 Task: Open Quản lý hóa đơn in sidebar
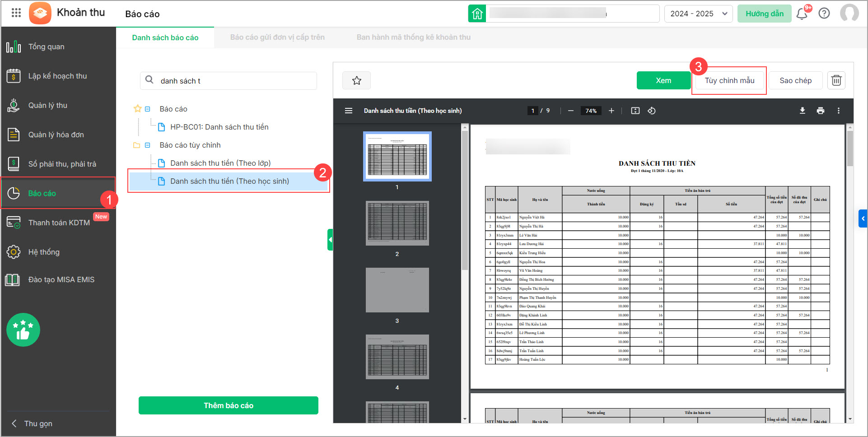(56, 135)
